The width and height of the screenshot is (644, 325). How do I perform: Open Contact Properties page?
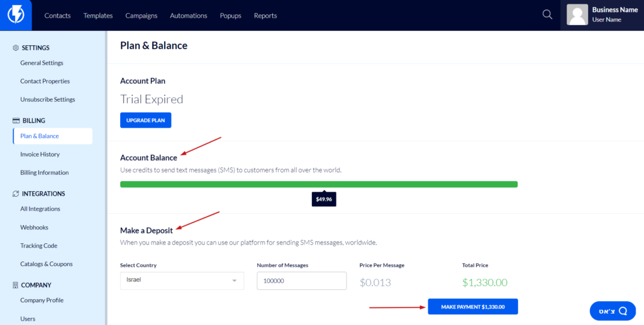tap(45, 81)
